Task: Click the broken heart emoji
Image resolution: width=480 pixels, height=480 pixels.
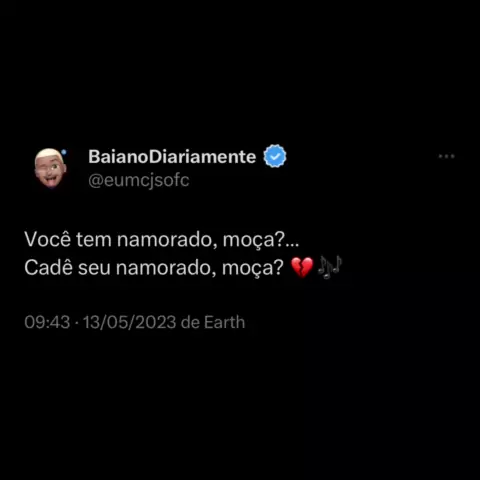Action: tap(302, 267)
